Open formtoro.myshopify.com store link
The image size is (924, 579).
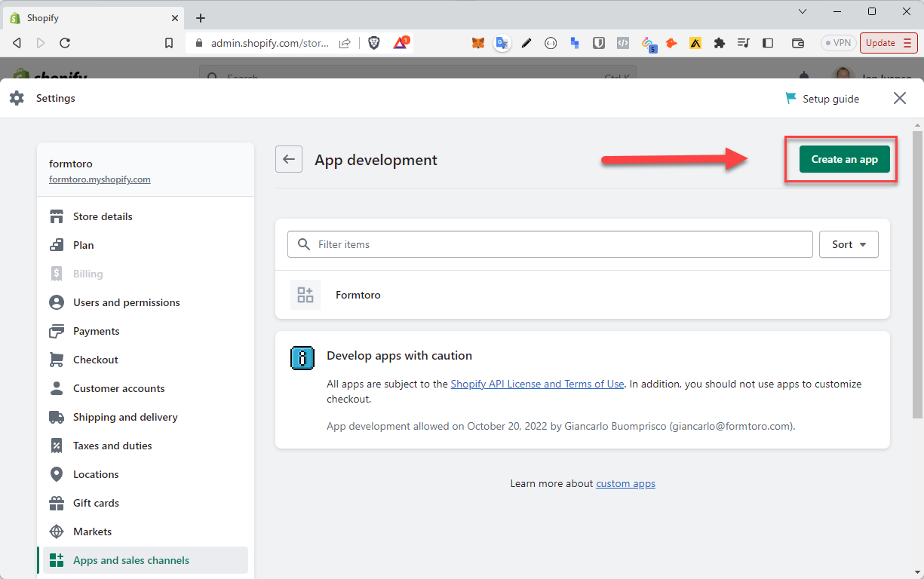100,179
